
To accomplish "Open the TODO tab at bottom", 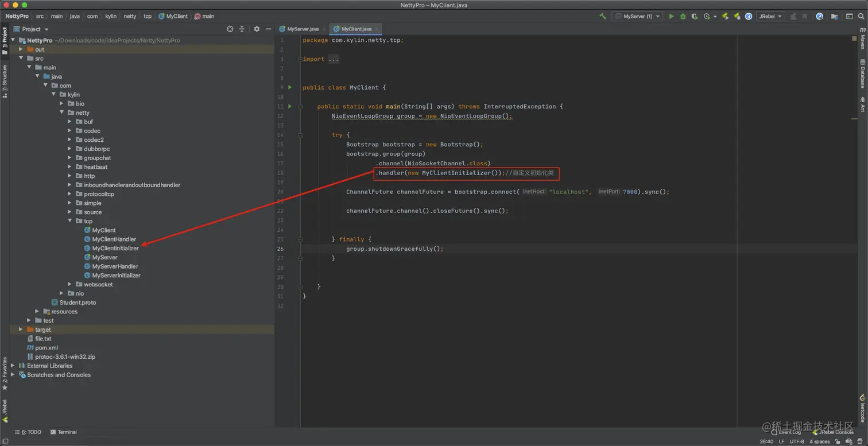I will coord(28,432).
